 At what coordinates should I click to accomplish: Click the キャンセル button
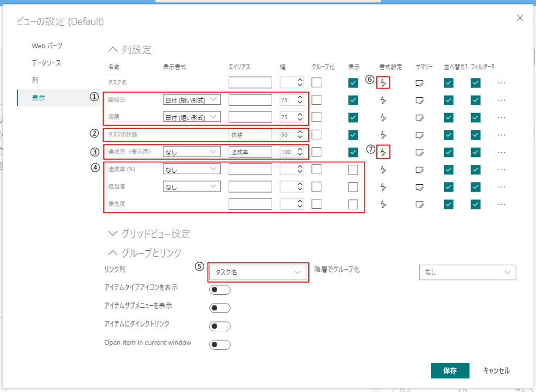tap(496, 371)
